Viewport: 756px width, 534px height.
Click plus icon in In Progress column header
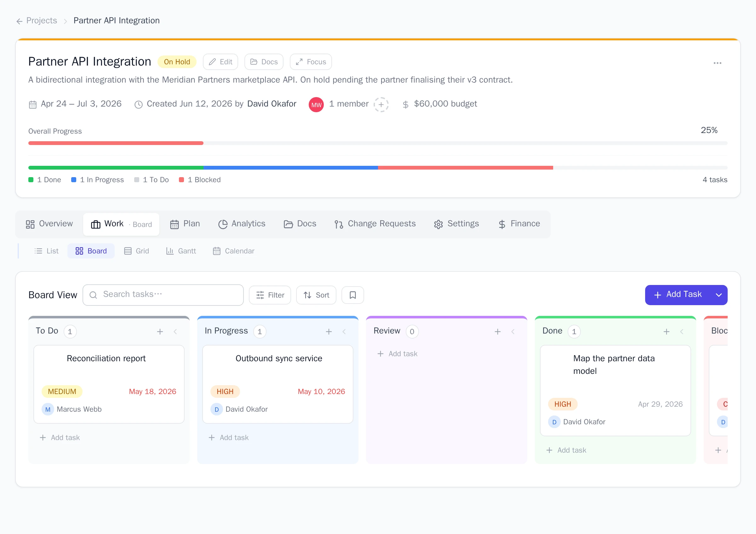pyautogui.click(x=329, y=331)
